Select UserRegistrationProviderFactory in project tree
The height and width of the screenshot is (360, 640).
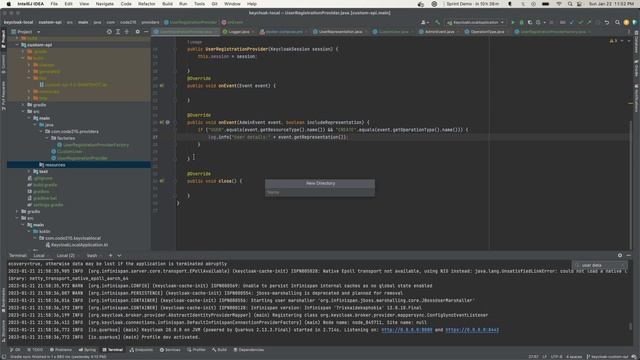[x=96, y=145]
